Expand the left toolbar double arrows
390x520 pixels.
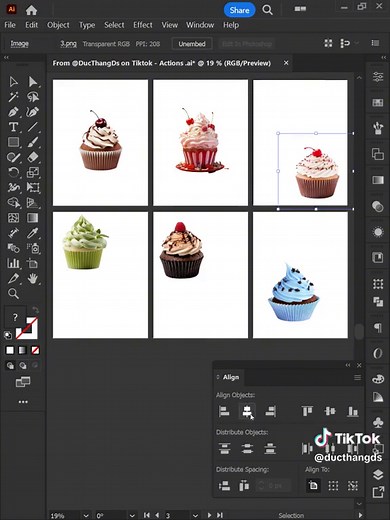(6, 58)
